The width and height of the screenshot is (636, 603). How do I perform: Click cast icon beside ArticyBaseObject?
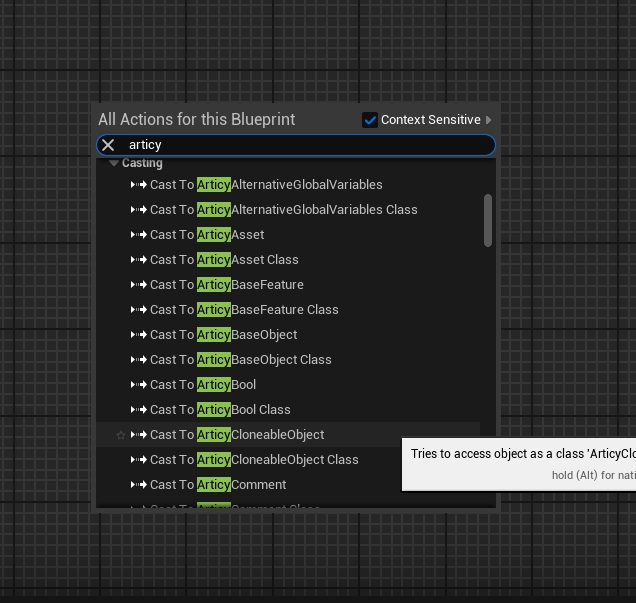click(x=139, y=335)
